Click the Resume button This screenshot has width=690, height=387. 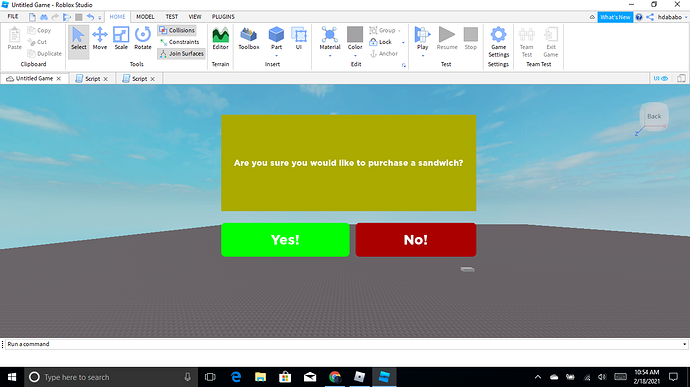click(x=447, y=39)
